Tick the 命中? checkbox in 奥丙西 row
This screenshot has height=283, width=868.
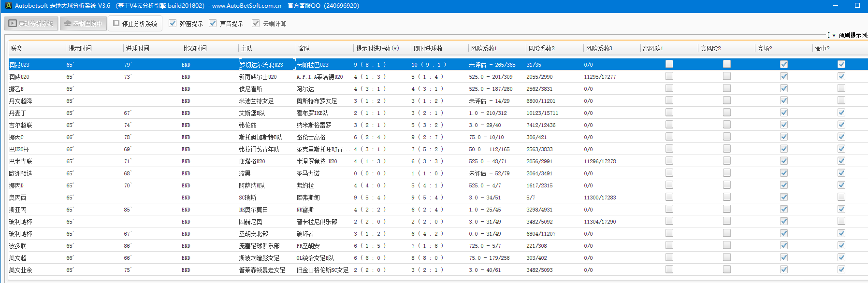pyautogui.click(x=841, y=197)
